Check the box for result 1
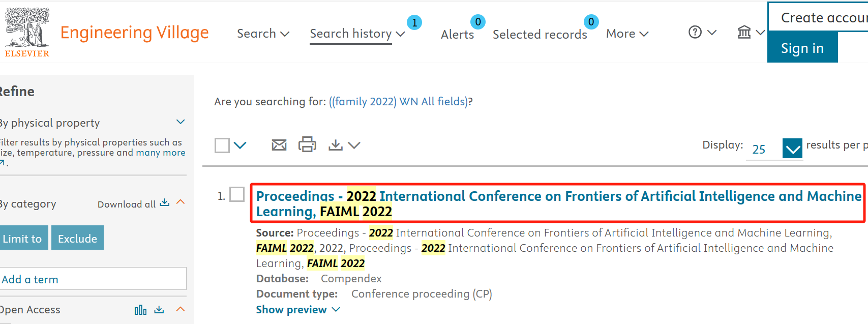 coord(237,194)
